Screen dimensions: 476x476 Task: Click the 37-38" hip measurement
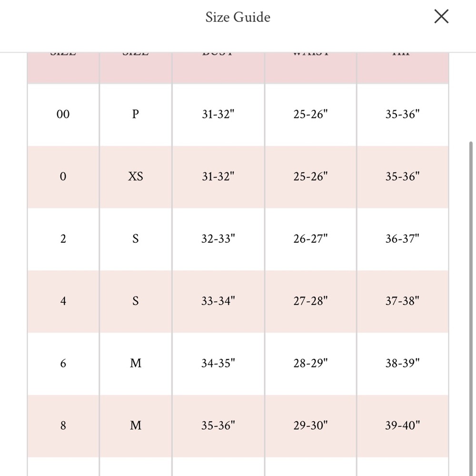coord(402,301)
